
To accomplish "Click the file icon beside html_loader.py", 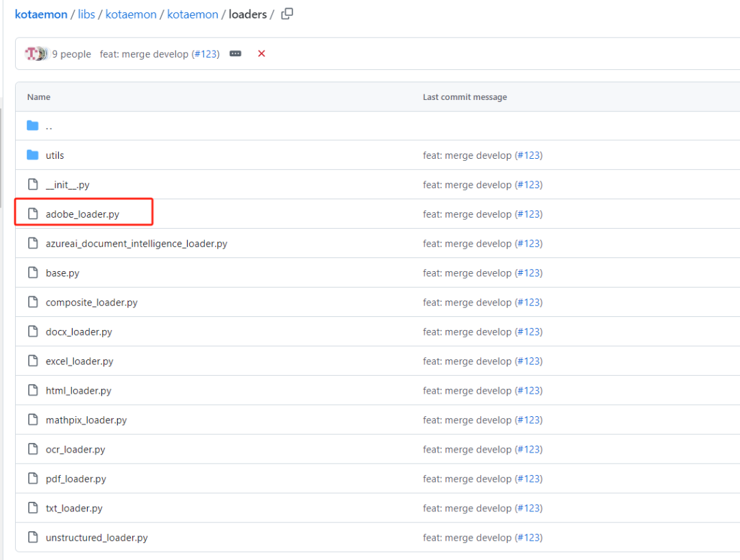I will tap(33, 390).
